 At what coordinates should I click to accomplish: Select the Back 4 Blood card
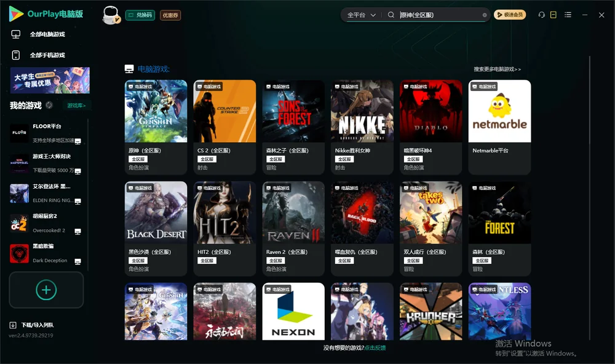click(362, 229)
